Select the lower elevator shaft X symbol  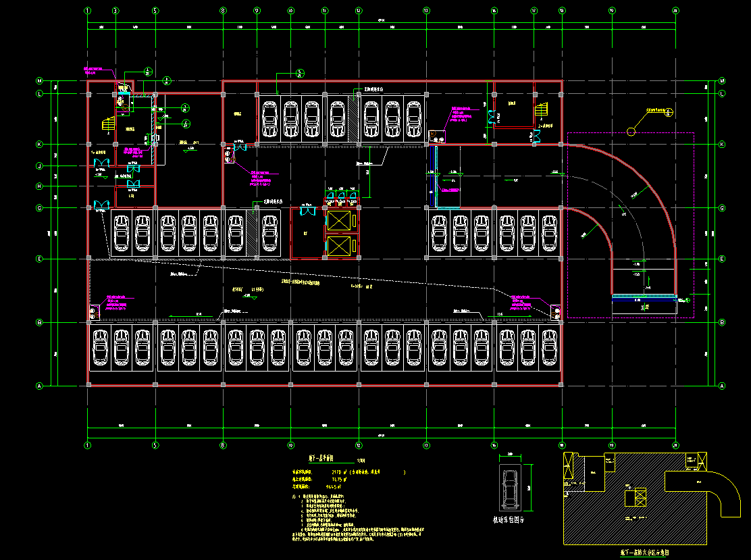339,246
